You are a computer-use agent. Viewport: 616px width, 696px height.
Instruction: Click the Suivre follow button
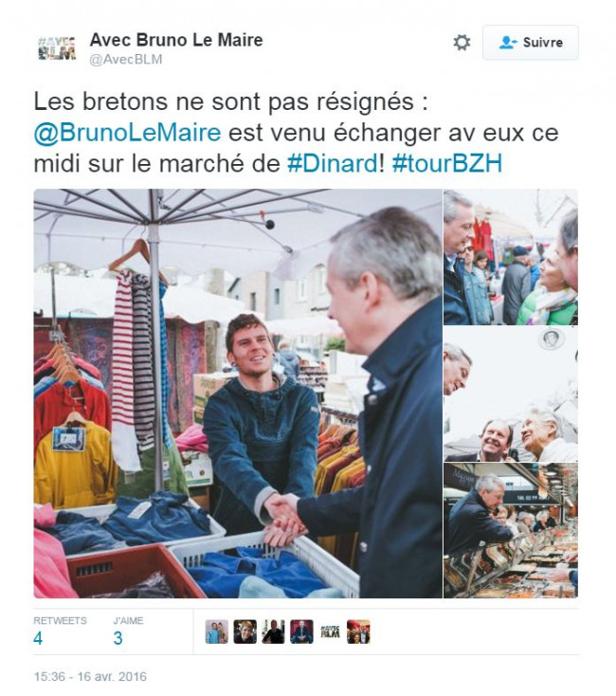pyautogui.click(x=531, y=43)
